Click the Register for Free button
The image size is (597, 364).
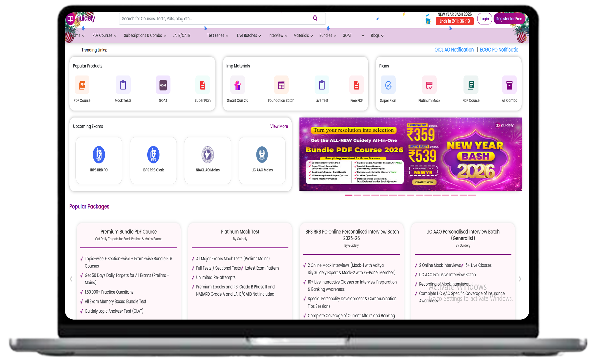[509, 19]
